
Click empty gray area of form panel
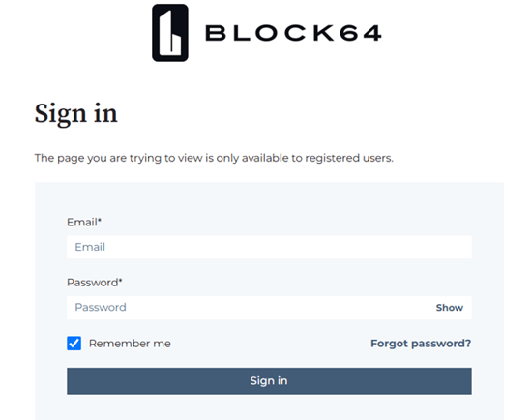[x=269, y=200]
